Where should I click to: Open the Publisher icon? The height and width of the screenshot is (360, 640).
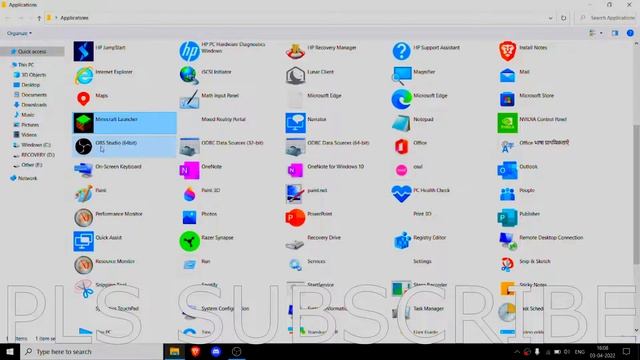point(507,218)
